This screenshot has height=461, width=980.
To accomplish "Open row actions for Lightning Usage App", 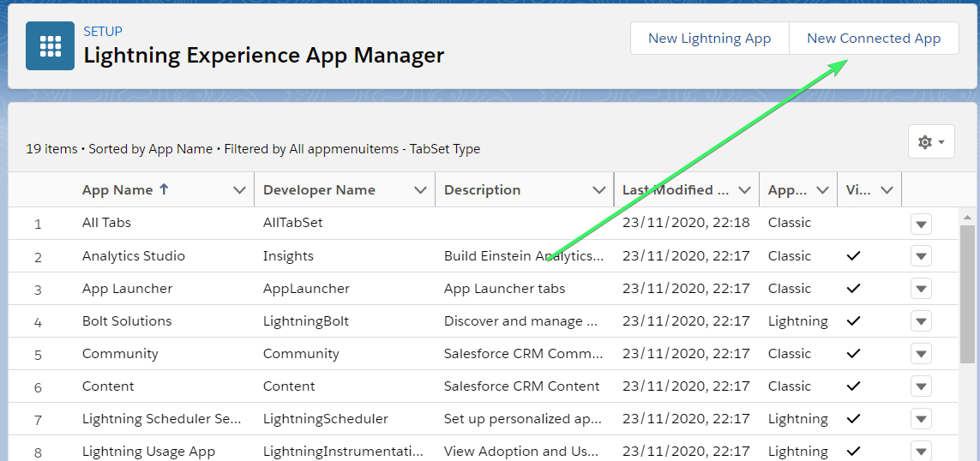I will click(921, 451).
